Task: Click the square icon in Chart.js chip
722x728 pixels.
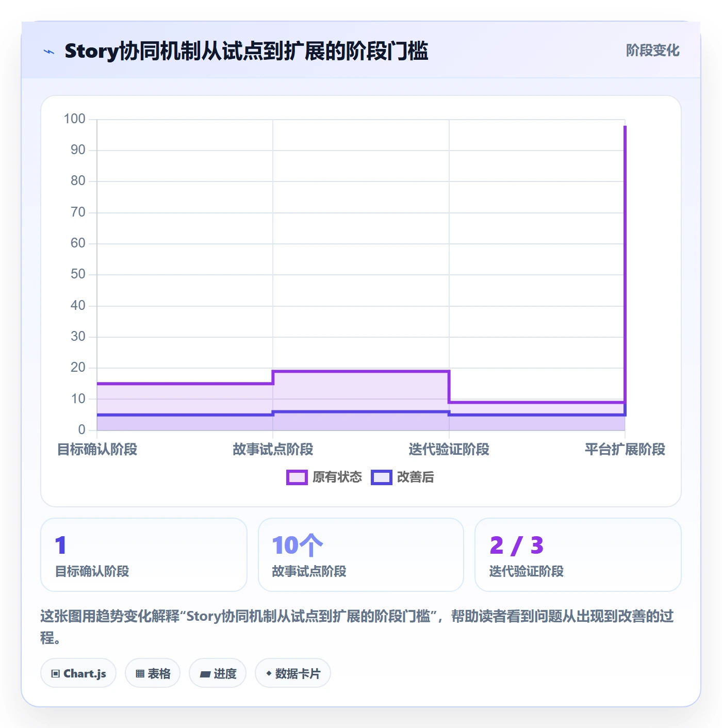Action: coord(56,674)
